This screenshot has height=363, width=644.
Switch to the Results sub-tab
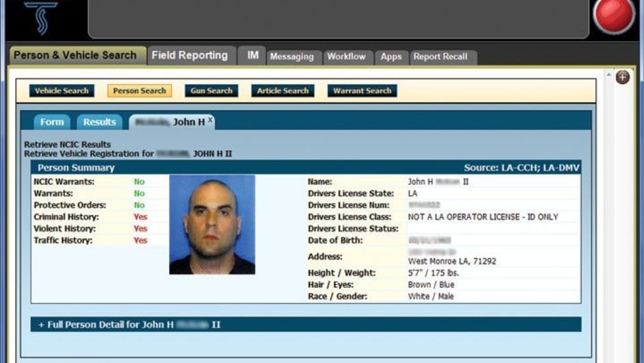pos(100,122)
